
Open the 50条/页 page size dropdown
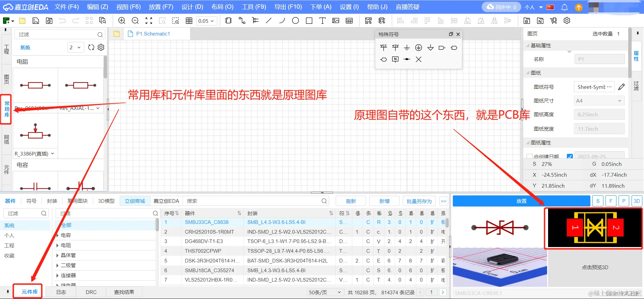(325, 292)
